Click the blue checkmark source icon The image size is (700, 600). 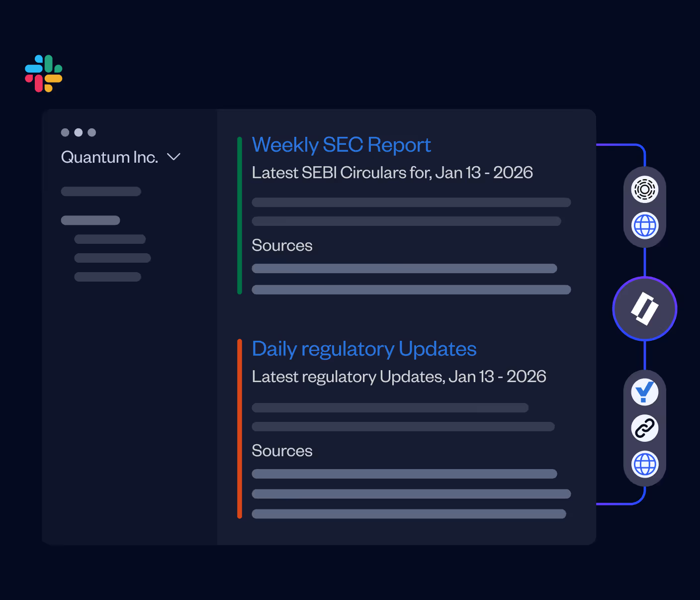645,392
